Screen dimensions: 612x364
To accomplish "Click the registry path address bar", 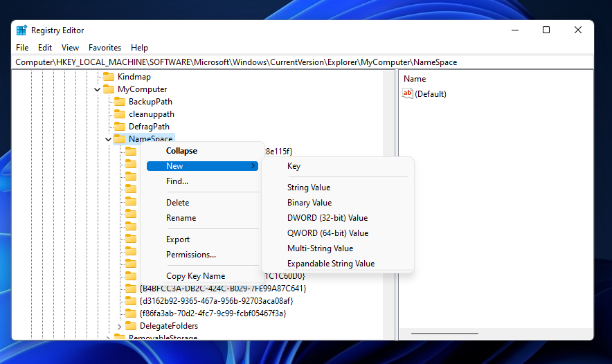I will pyautogui.click(x=303, y=62).
